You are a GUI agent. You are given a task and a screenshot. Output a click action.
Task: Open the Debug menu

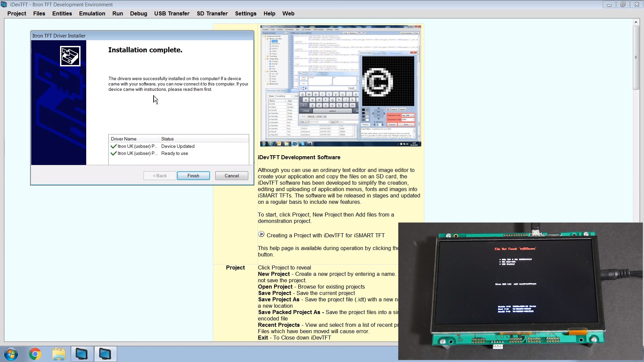[x=139, y=13]
